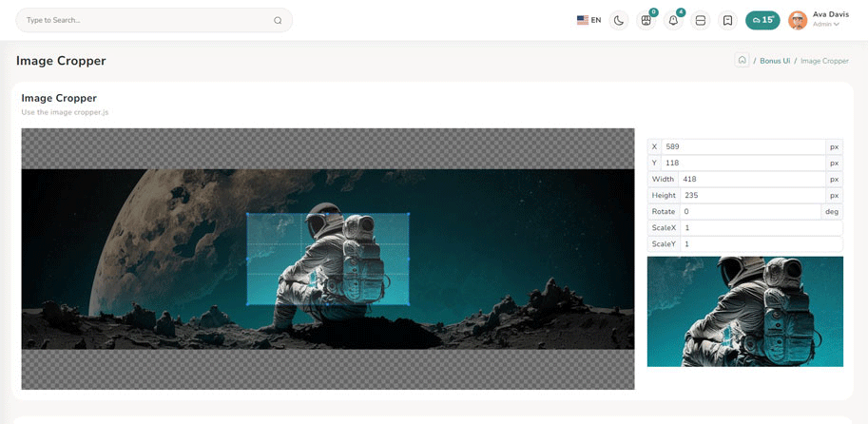This screenshot has width=868, height=424.
Task: Open the bookmark icon in header
Action: [727, 20]
